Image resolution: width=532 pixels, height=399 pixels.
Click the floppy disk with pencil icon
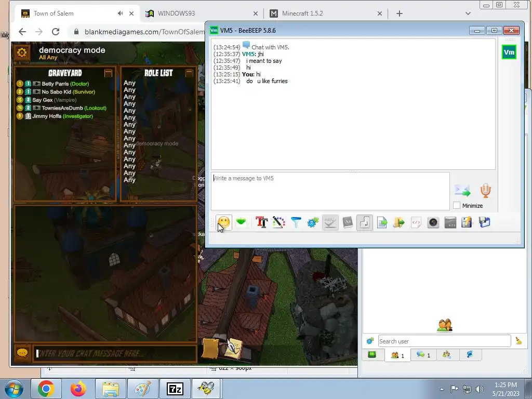coord(467,222)
